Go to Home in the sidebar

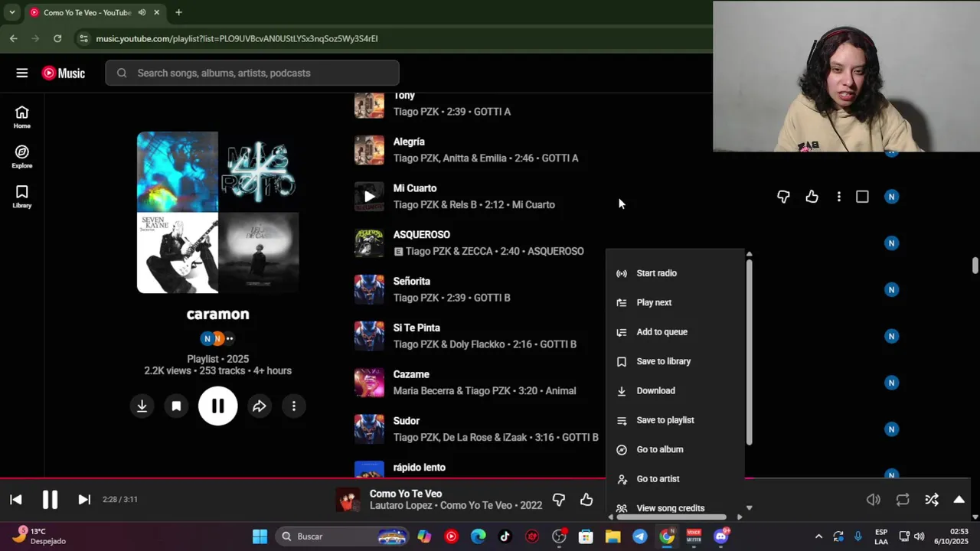tap(22, 117)
